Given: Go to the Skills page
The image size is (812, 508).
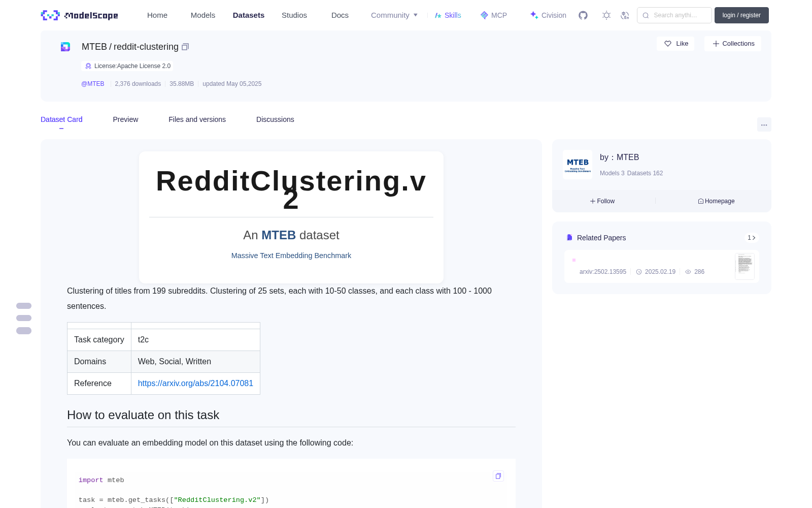Looking at the screenshot, I should tap(448, 15).
